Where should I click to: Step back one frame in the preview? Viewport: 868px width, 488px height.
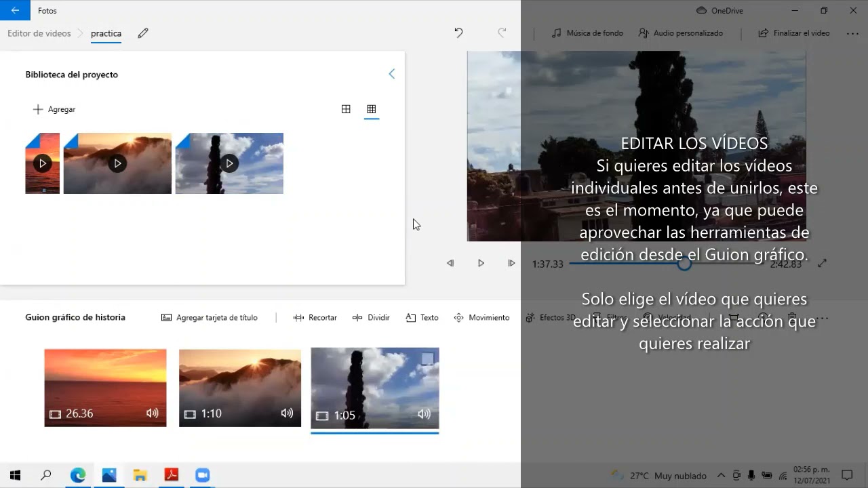coord(450,263)
